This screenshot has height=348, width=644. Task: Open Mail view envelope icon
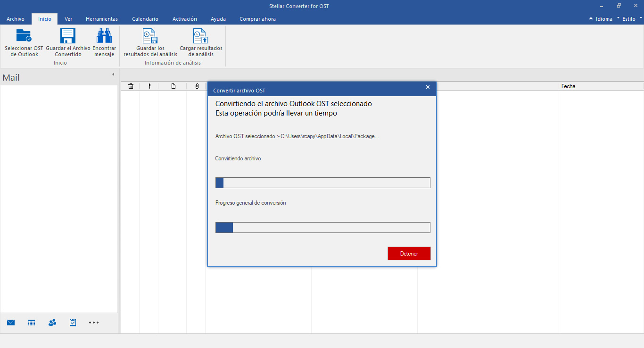pyautogui.click(x=11, y=323)
